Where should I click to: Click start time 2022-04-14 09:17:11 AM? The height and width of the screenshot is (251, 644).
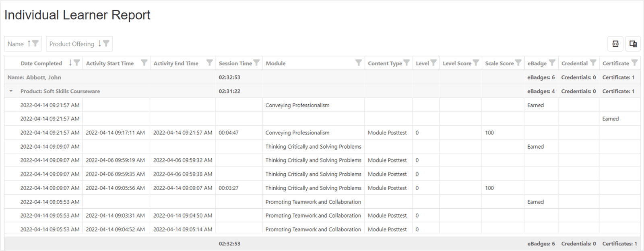115,133
